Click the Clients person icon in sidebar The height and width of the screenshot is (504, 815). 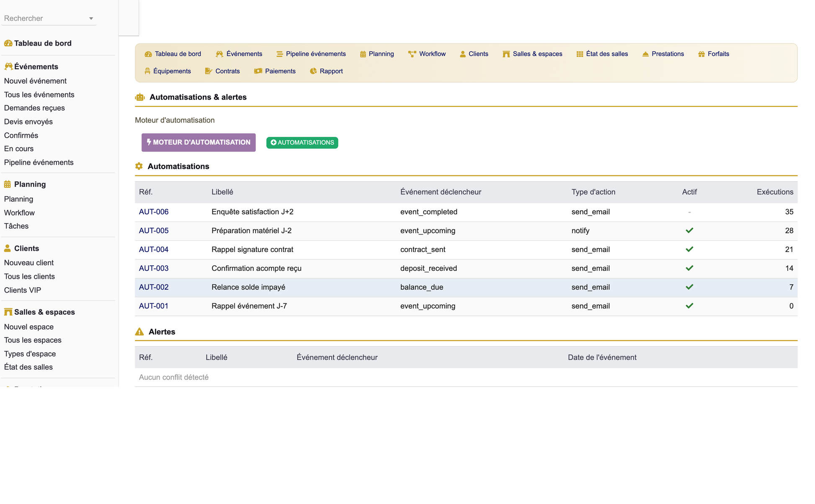click(x=8, y=248)
